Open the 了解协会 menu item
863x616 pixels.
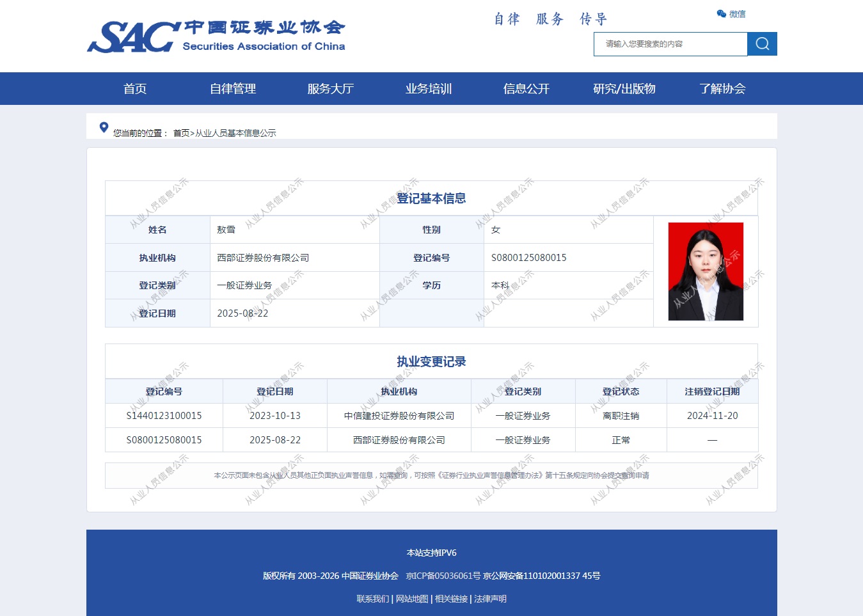[x=722, y=89]
